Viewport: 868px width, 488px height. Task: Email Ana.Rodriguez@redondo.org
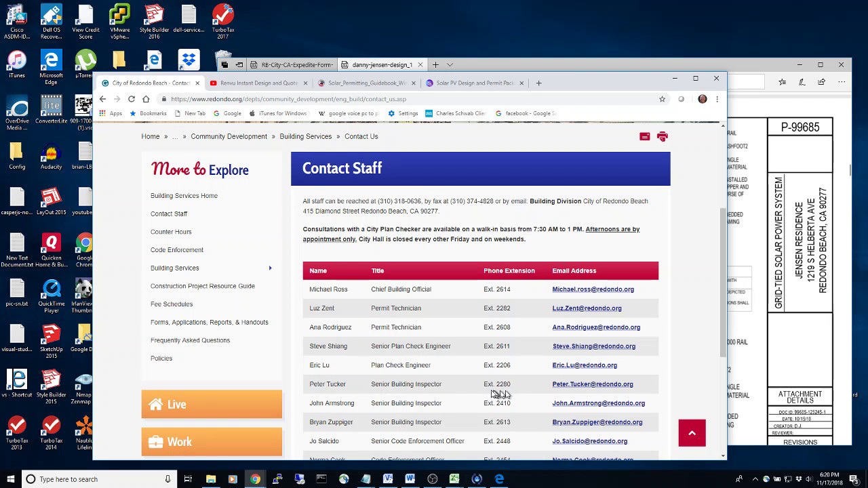coord(596,327)
